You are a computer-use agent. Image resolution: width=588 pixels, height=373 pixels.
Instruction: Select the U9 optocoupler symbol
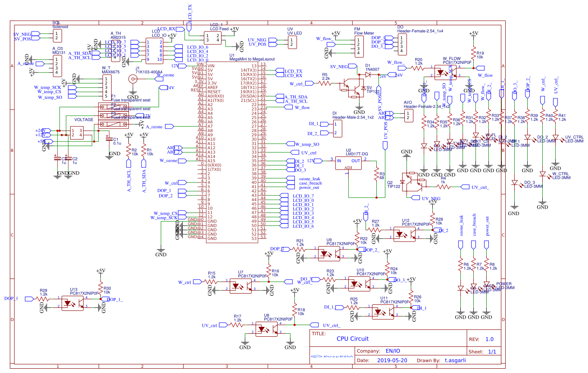(329, 253)
